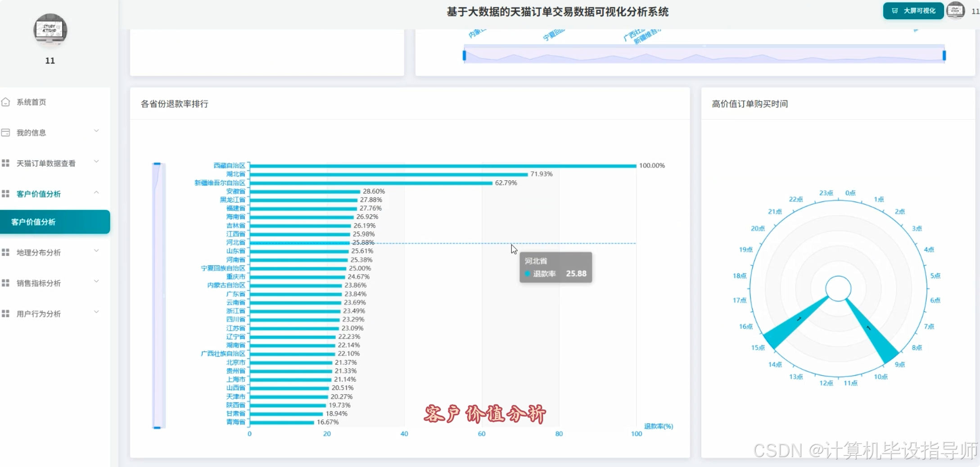
Task: Click the grid icon beside 销售指标分析
Action: (6, 283)
